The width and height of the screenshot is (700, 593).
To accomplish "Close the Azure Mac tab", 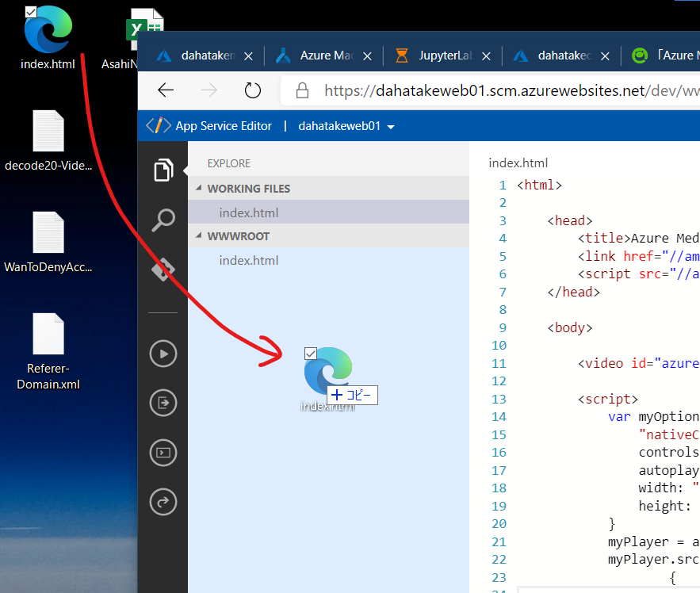I will click(367, 56).
